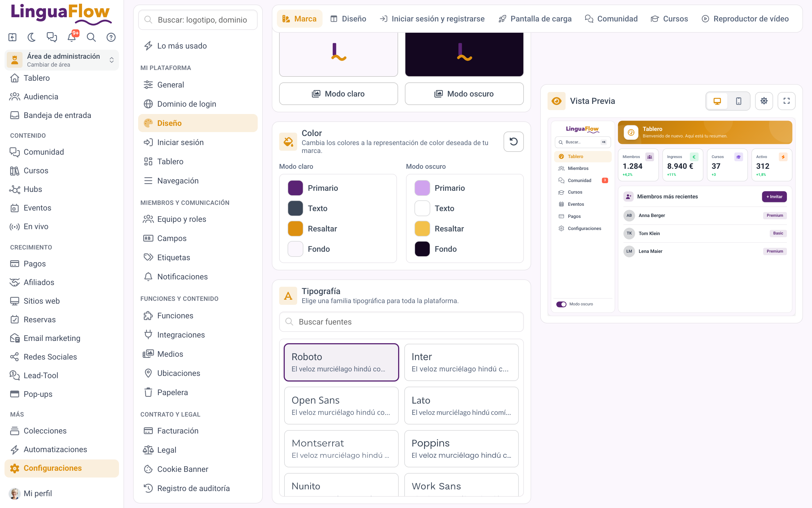Image resolution: width=812 pixels, height=508 pixels.
Task: Open Email marketing
Action: 62,338
